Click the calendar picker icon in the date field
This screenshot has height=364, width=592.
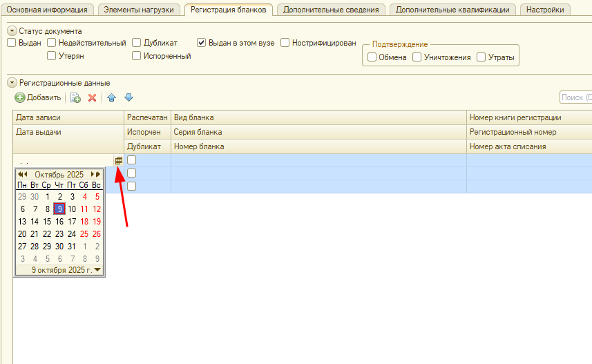(x=118, y=160)
